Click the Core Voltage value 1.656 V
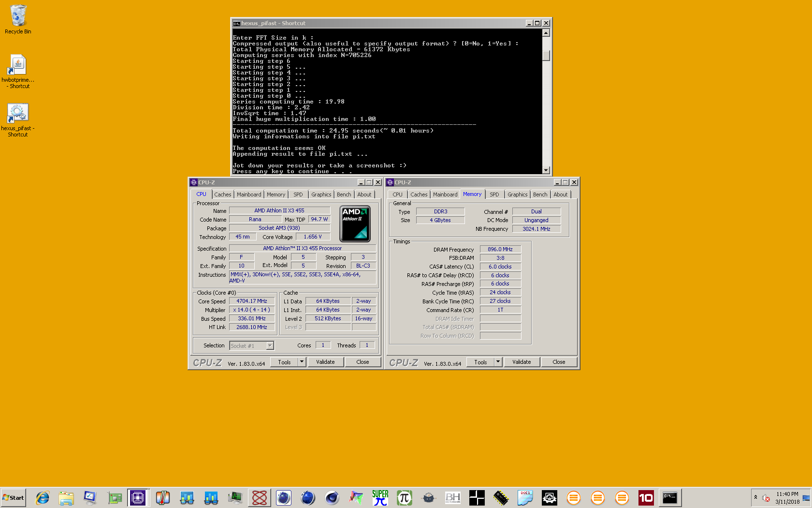This screenshot has height=508, width=812. [x=313, y=237]
